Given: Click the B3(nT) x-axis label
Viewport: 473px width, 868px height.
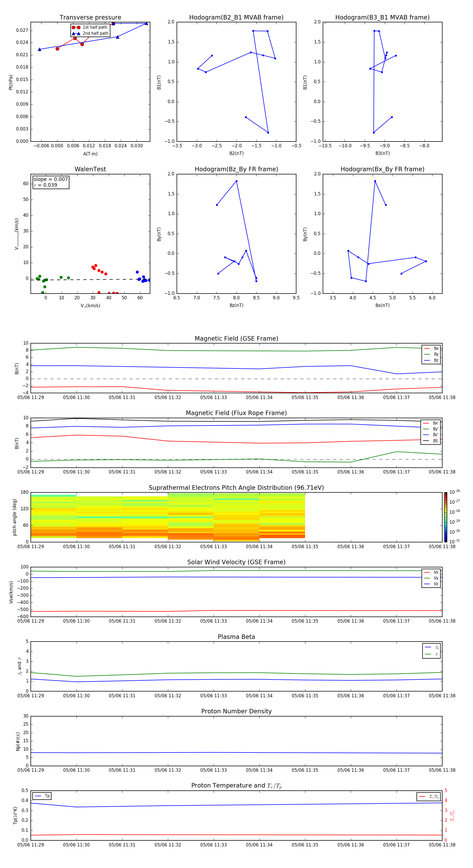Looking at the screenshot, I should [x=382, y=153].
